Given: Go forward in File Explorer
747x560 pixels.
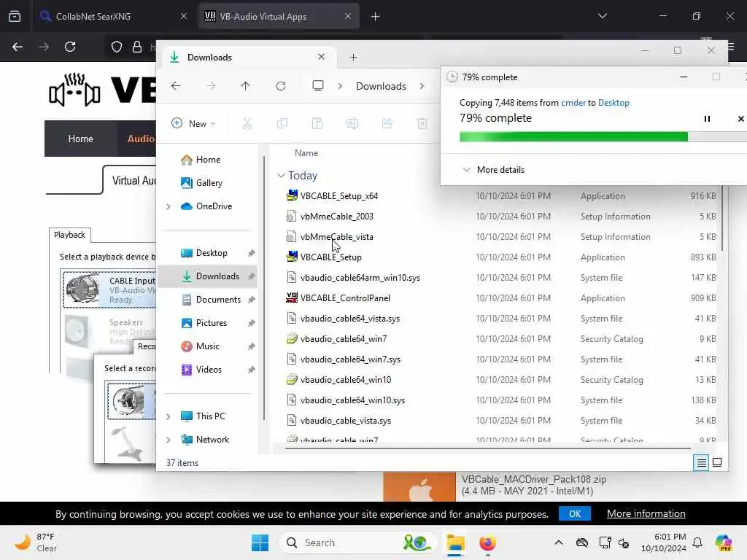Looking at the screenshot, I should [x=211, y=86].
